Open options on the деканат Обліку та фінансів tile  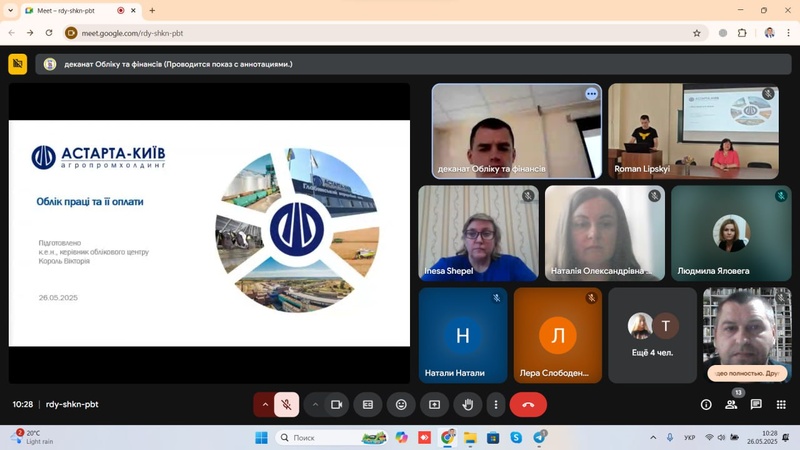[x=591, y=94]
